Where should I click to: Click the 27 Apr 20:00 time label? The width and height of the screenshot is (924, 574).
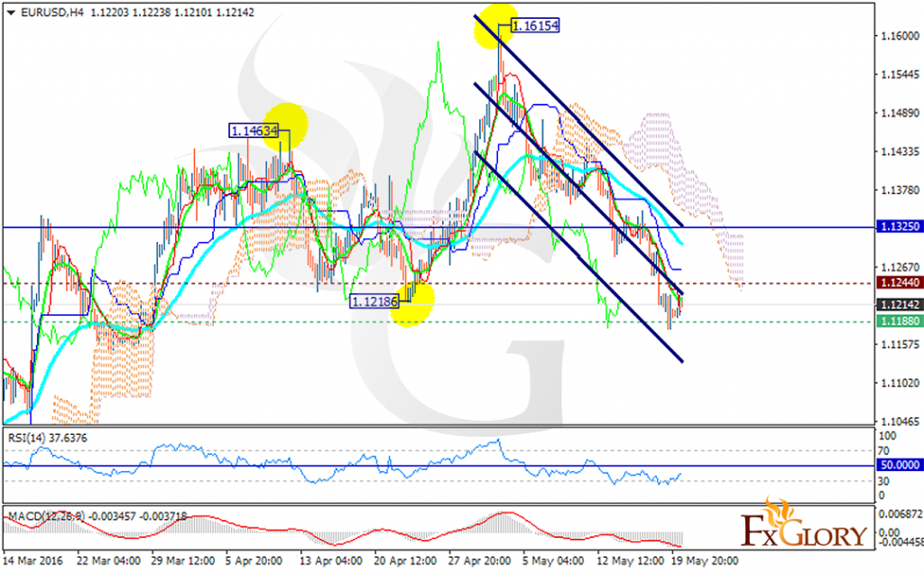click(x=480, y=560)
